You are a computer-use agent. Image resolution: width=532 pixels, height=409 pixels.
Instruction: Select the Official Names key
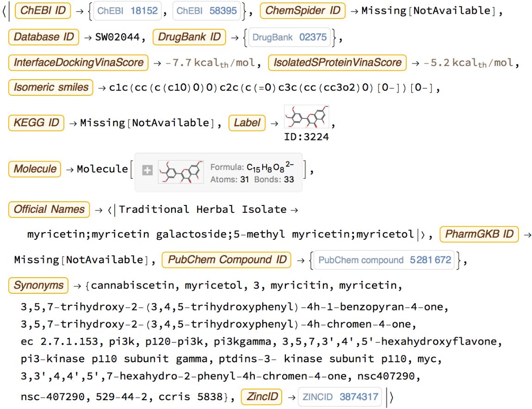[49, 209]
